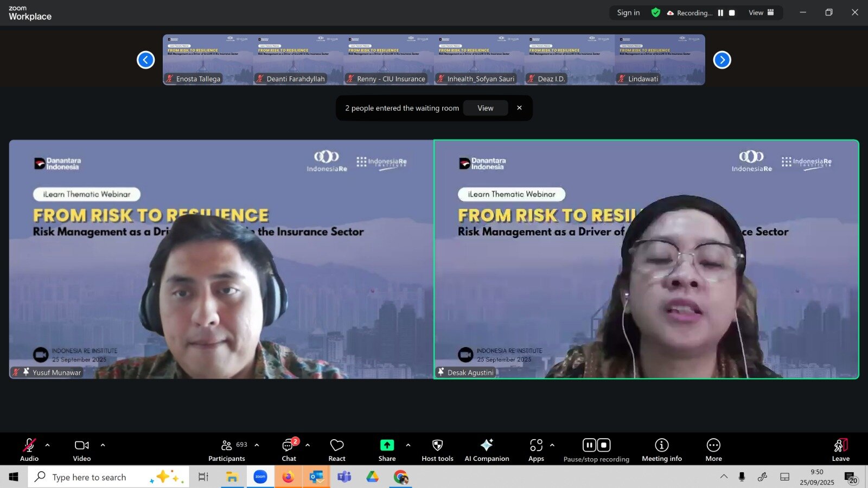Open the Apps icon
Screen dimensions: 868x488
[x=536, y=445]
